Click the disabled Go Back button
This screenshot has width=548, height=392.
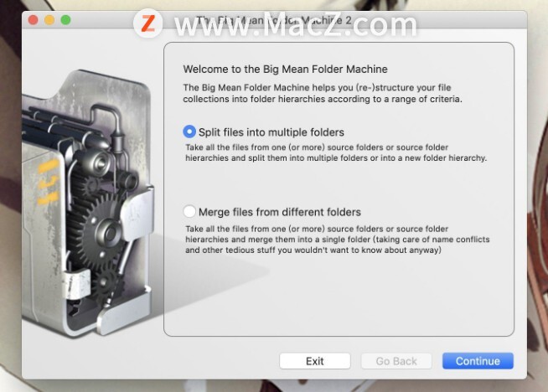point(396,361)
